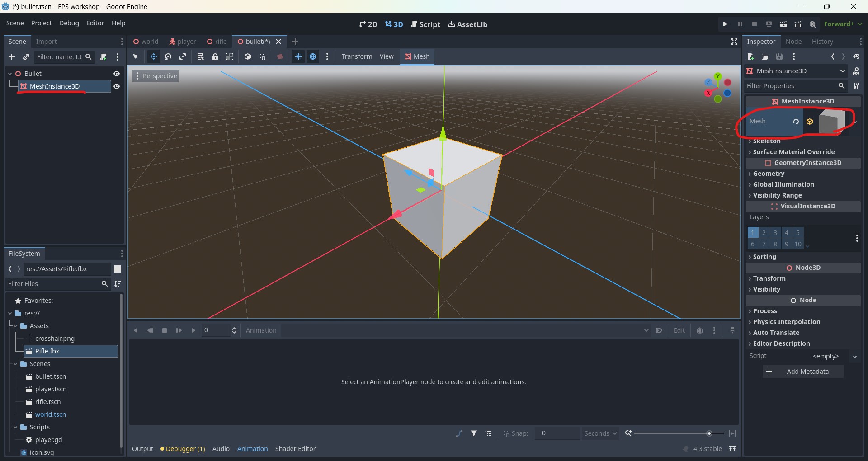868x461 pixels.
Task: Click the Filter Properties search field
Action: (x=790, y=86)
